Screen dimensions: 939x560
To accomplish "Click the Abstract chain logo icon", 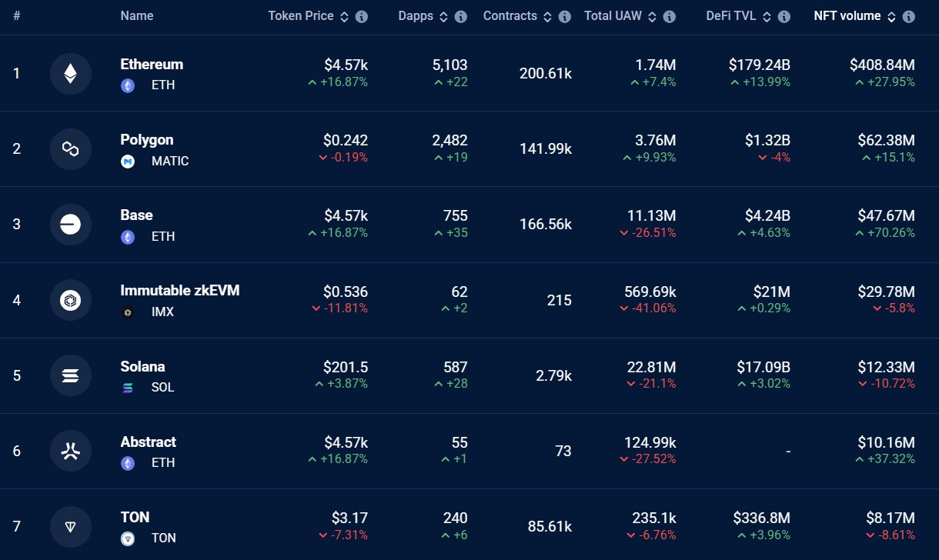I will click(70, 451).
